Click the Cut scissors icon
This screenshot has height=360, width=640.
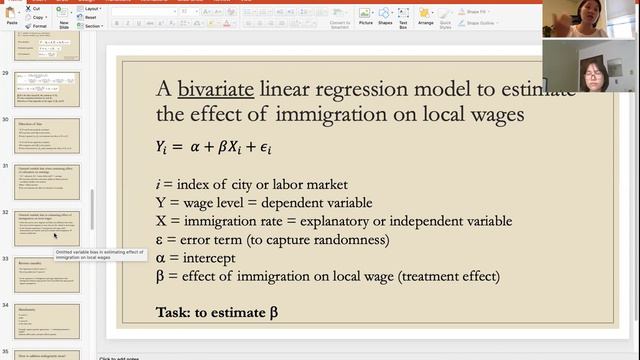coord(28,9)
